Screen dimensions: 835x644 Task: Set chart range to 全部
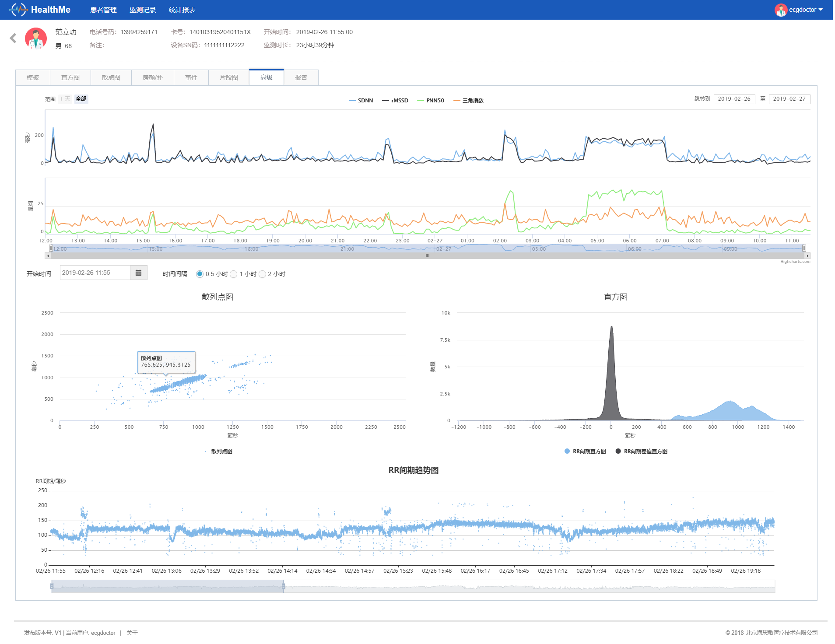[81, 99]
